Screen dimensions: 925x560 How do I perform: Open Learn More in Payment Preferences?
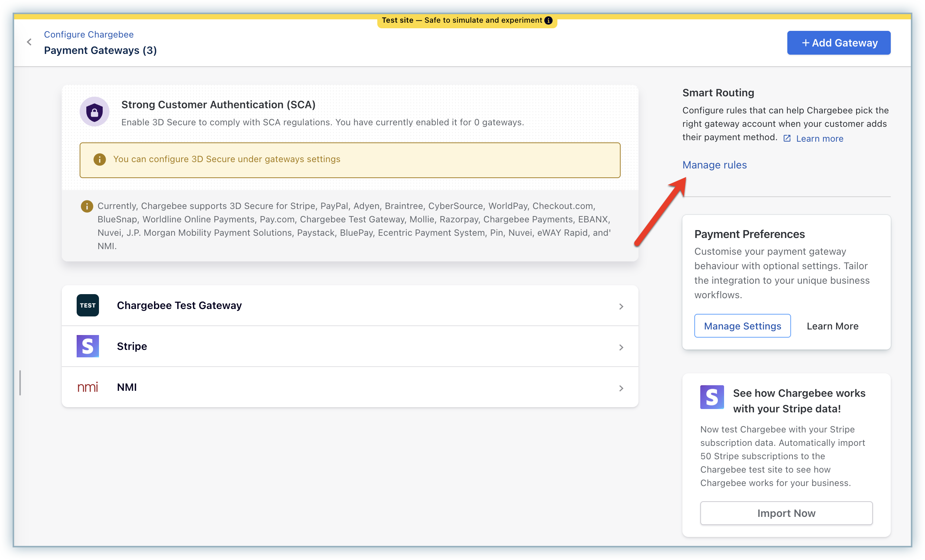click(832, 326)
